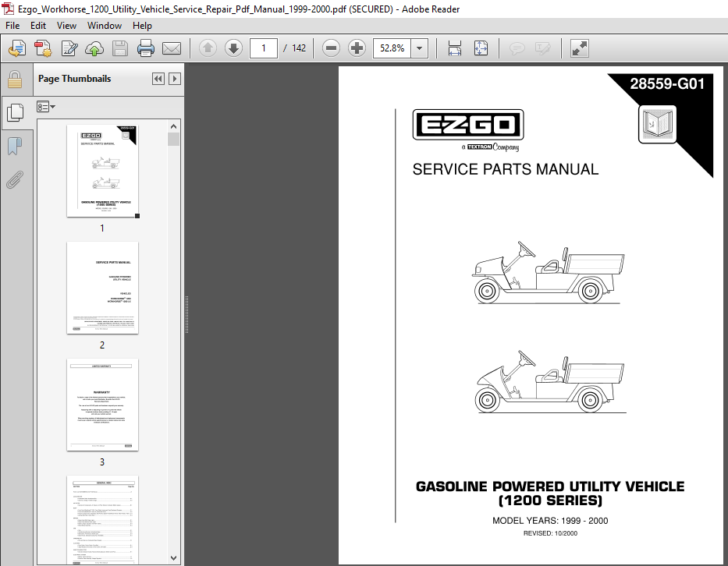Viewport: 728px width, 566px height.
Task: Click the Print icon in toolbar
Action: 146,48
